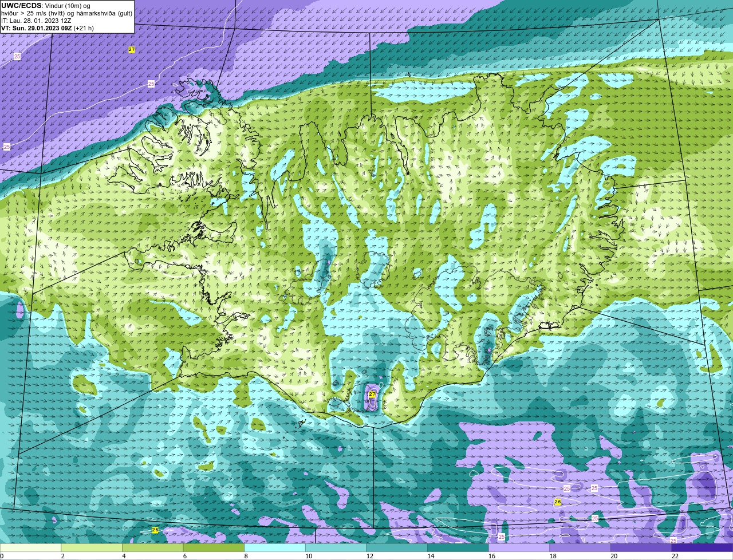Screen dimensions: 733x560
Task: Select the 'hviður > 25 m/s (hvítt)' description line
Action: point(66,13)
